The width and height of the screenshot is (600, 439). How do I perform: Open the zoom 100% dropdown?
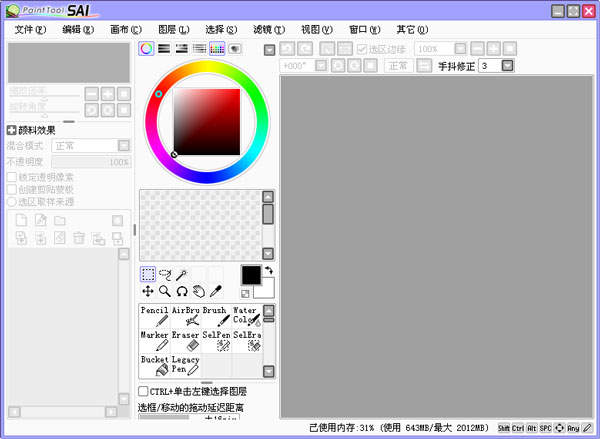(x=460, y=49)
